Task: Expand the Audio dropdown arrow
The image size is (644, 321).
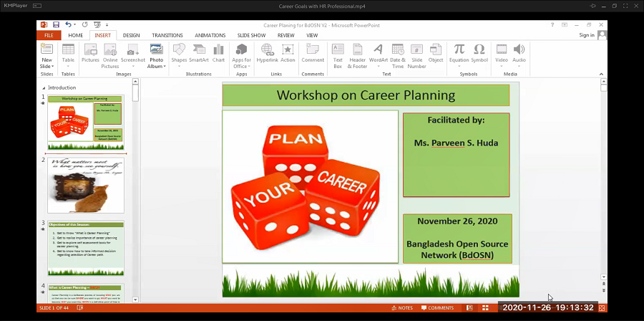Action: pyautogui.click(x=519, y=66)
